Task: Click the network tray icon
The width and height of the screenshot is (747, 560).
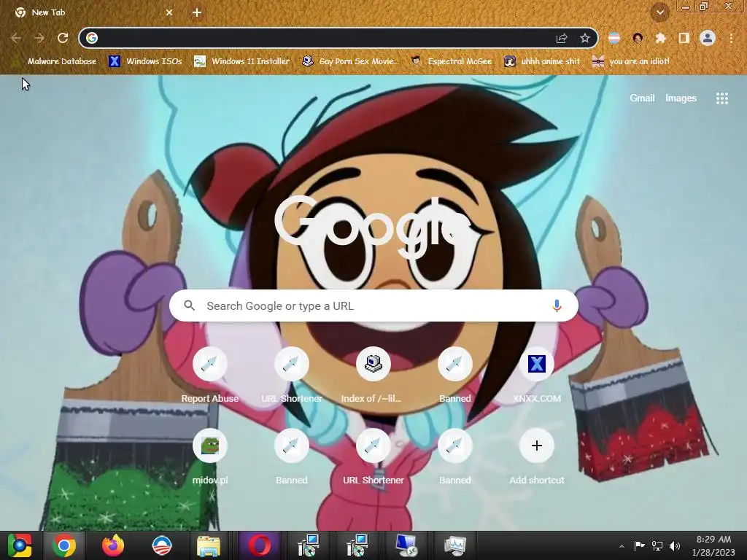Action: [657, 545]
